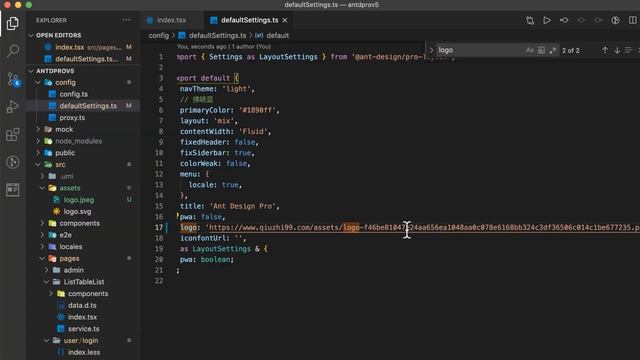Open data.d.ts file
Viewport: 640px width, 360px height.
[83, 305]
